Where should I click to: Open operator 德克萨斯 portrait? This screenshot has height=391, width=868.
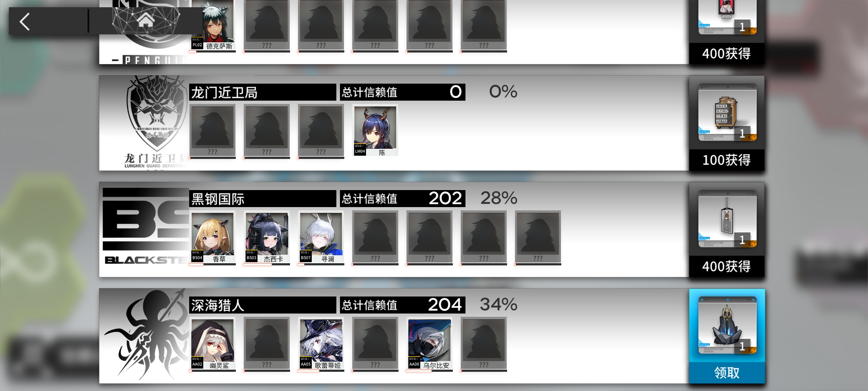[x=213, y=25]
